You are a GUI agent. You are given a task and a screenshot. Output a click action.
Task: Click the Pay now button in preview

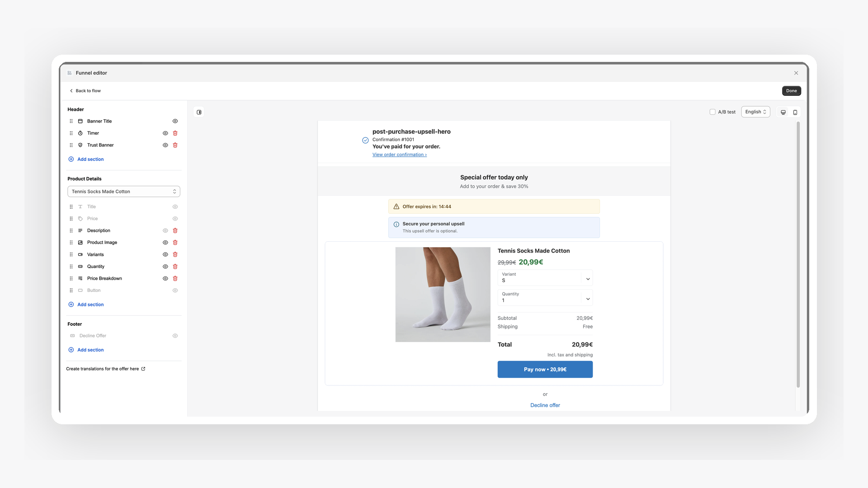click(545, 369)
